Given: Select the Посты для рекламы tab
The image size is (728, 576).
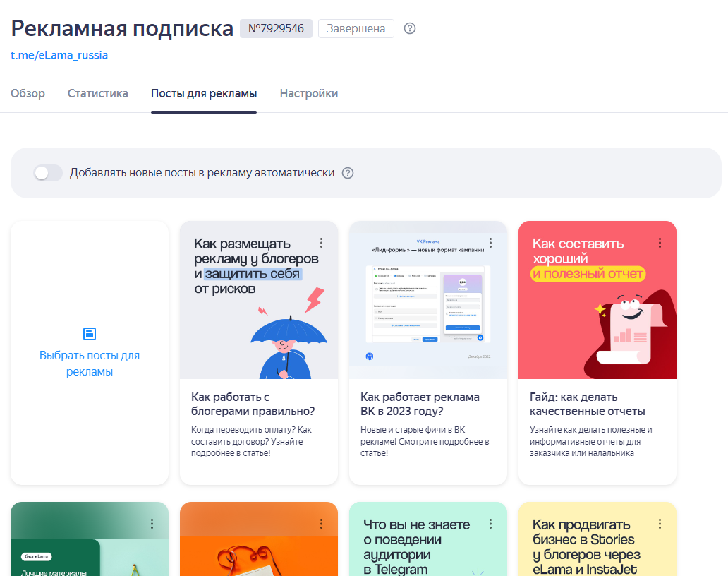Looking at the screenshot, I should point(204,93).
